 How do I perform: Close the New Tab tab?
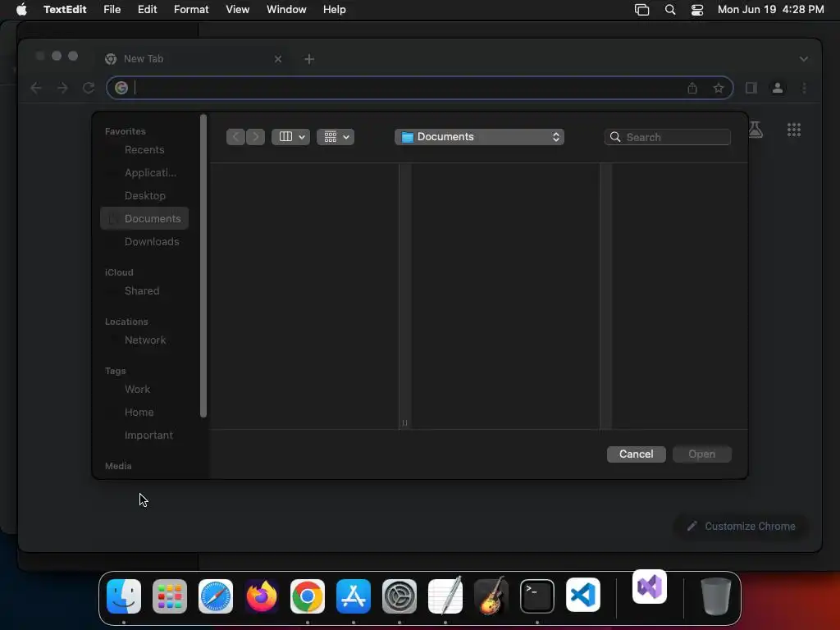tap(278, 59)
